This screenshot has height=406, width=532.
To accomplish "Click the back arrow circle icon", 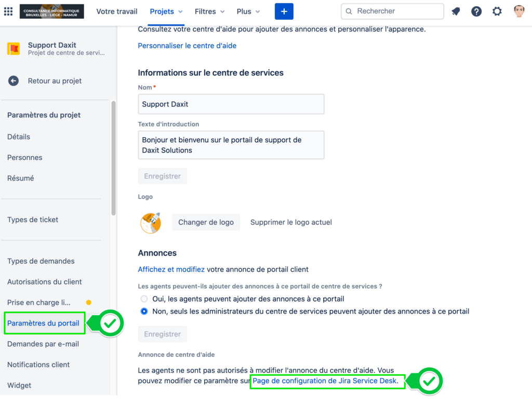I will tap(14, 80).
